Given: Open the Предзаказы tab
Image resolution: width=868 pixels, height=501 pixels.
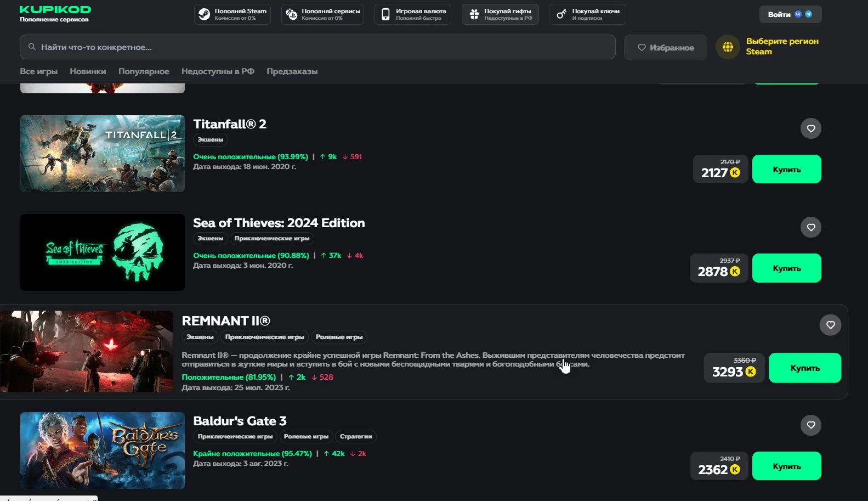Looking at the screenshot, I should click(x=292, y=71).
